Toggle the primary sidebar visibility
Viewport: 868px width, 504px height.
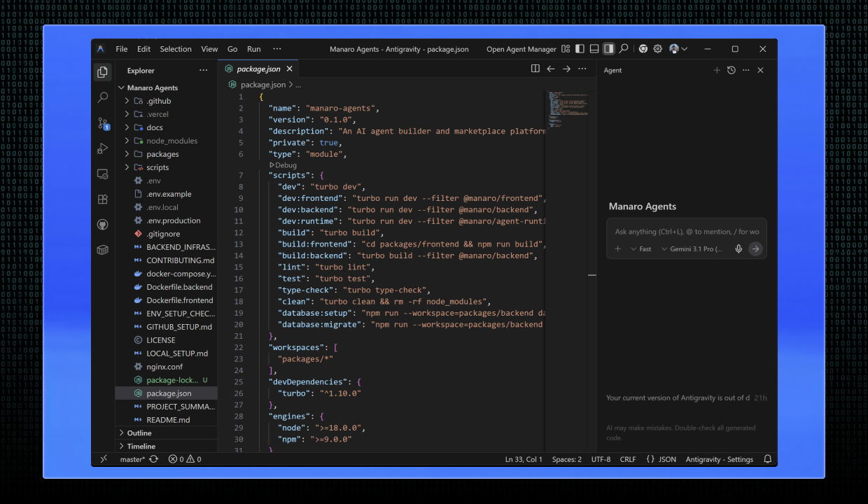pyautogui.click(x=580, y=49)
